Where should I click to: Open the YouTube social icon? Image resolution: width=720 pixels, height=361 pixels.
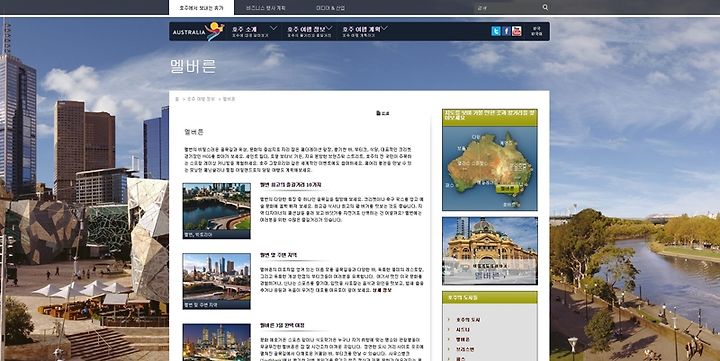pyautogui.click(x=517, y=31)
